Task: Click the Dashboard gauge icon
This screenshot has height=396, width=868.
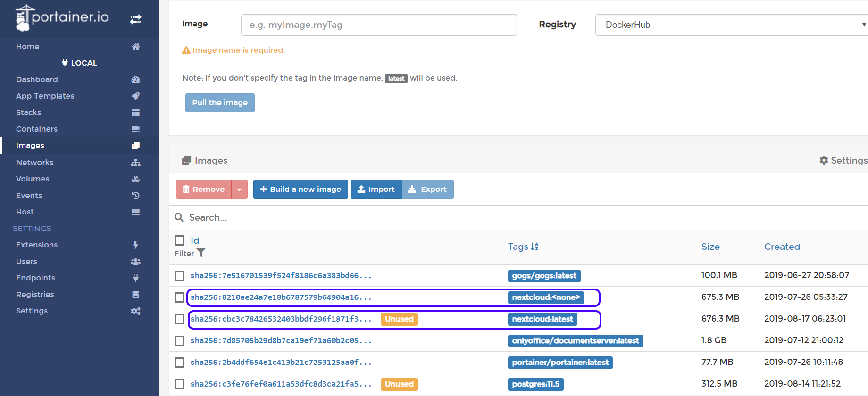Action: (136, 80)
